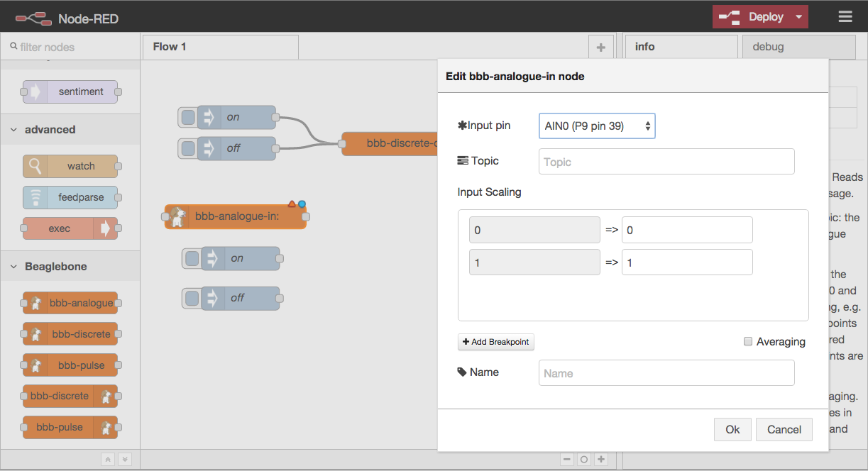Collapse the advanced palette category

pos(70,130)
